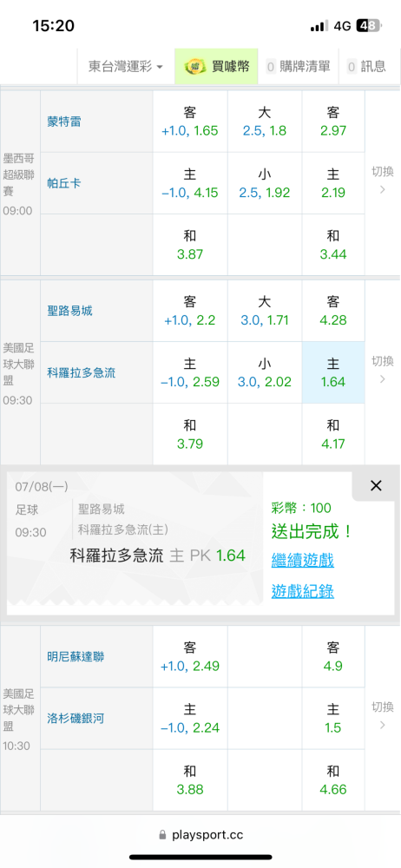Image resolution: width=401 pixels, height=868 pixels.
Task: Tap the lock icon beside playsport.cc
Action: (x=162, y=834)
